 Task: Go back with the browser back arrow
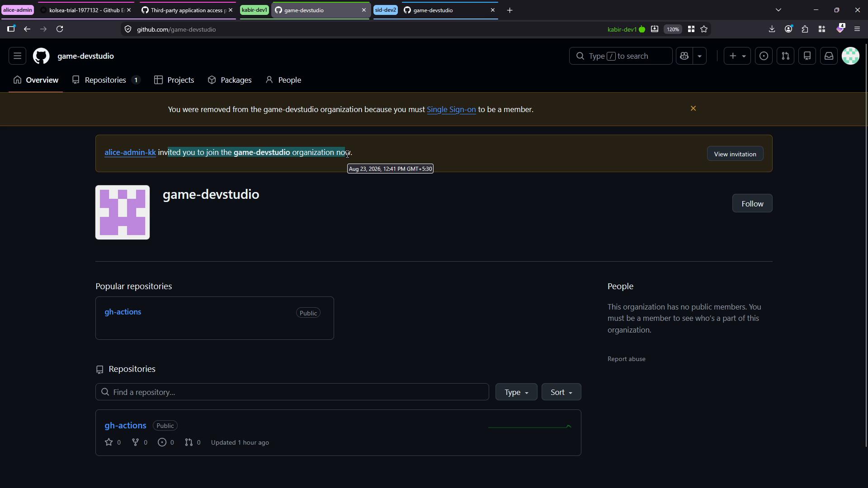pyautogui.click(x=27, y=29)
